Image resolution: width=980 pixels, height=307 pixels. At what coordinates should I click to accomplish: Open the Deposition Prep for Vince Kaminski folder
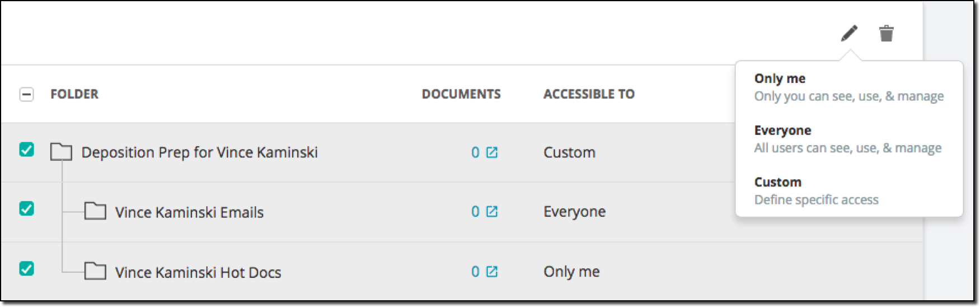pos(199,152)
